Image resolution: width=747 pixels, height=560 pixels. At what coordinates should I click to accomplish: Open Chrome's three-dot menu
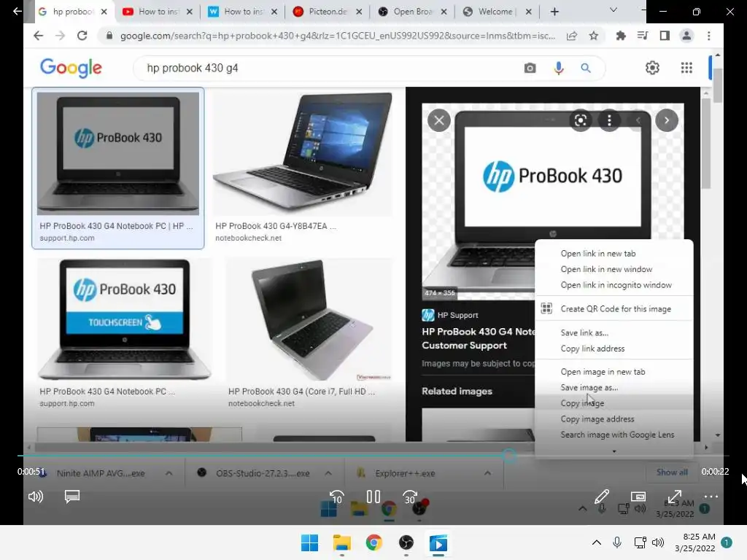pos(709,36)
